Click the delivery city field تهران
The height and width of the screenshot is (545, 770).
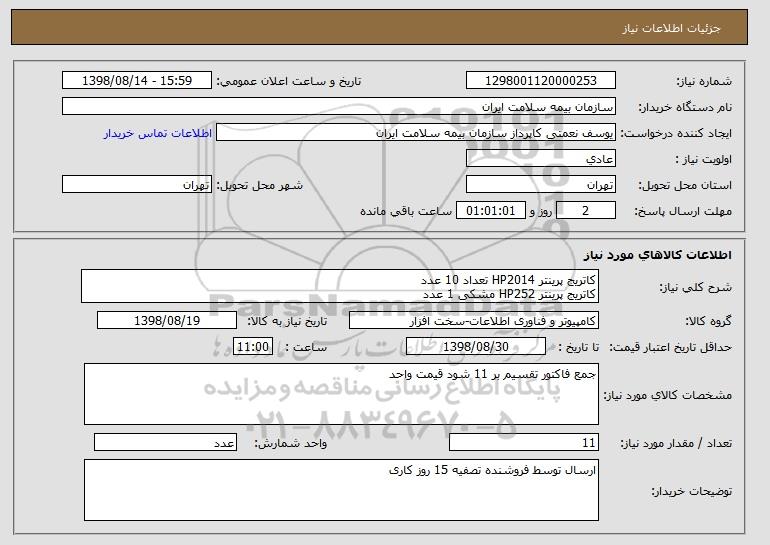click(x=137, y=185)
